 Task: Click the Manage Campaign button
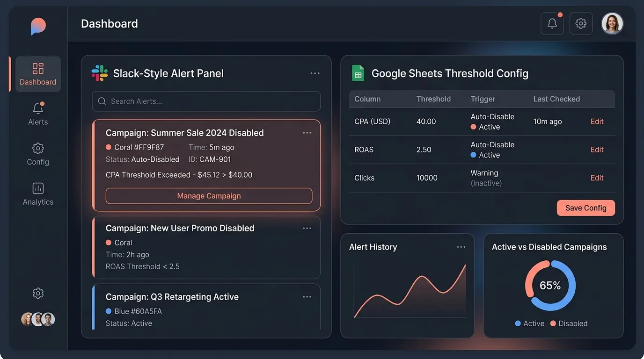click(209, 196)
